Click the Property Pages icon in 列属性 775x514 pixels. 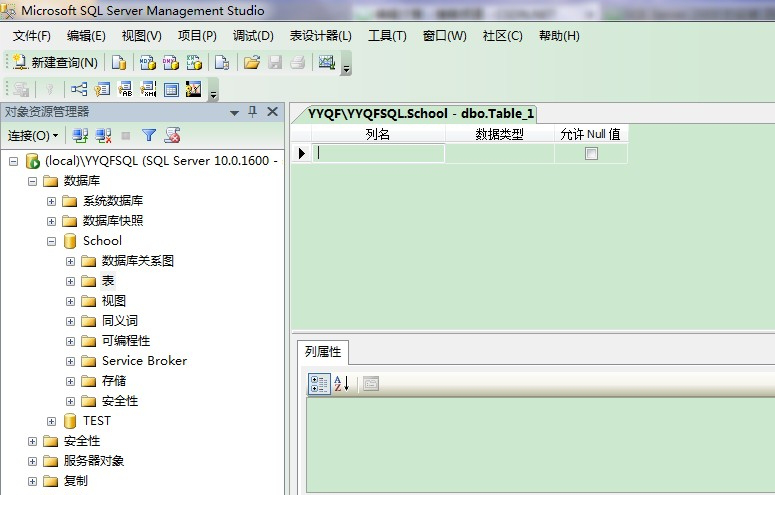[x=371, y=384]
